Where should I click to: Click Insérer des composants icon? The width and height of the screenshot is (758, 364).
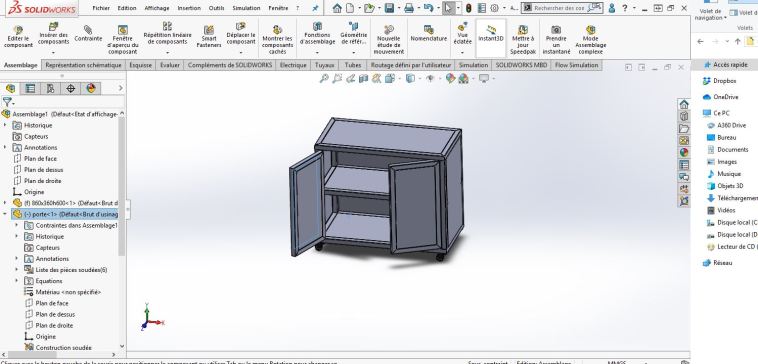[x=54, y=27]
